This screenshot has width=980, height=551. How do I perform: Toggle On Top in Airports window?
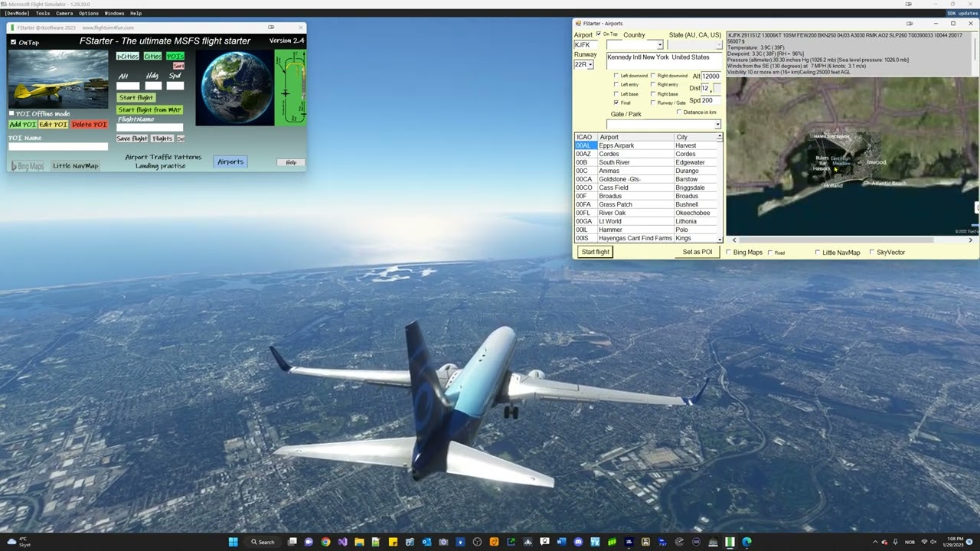599,34
